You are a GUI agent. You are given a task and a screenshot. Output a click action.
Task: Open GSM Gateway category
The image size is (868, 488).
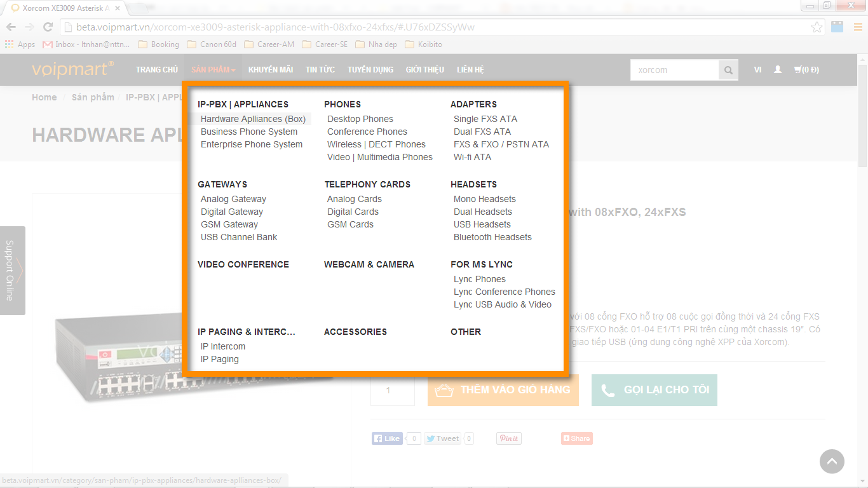tap(229, 224)
